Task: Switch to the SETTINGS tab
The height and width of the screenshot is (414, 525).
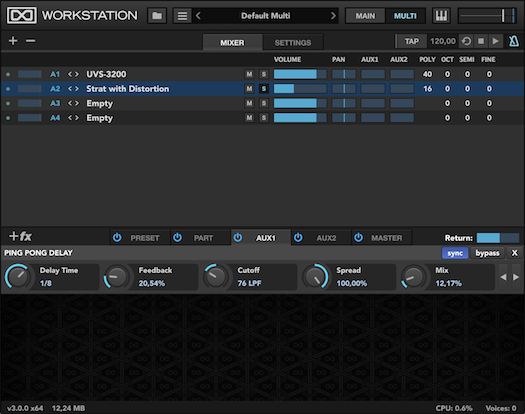Action: (293, 43)
